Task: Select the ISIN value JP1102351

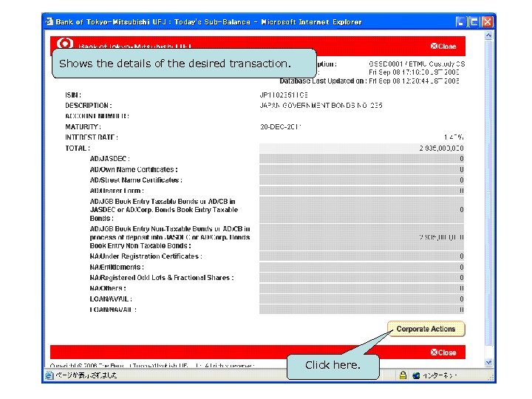Action: click(284, 95)
